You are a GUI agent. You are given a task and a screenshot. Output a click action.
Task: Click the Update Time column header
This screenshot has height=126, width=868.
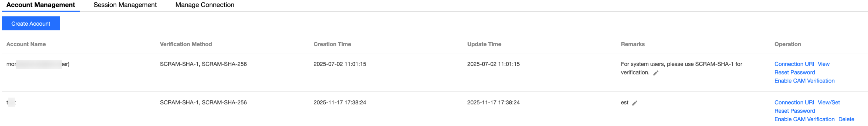click(x=484, y=44)
